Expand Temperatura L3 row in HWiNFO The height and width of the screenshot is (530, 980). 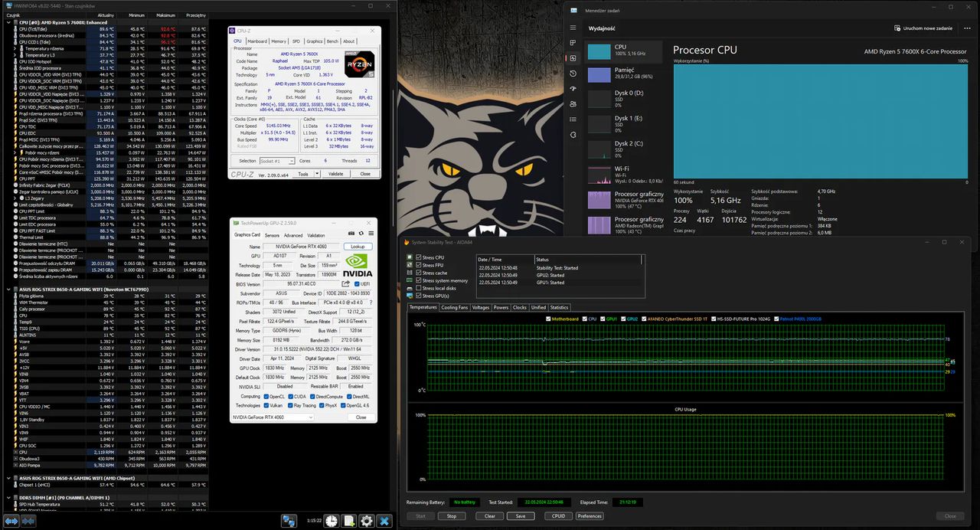(15, 55)
